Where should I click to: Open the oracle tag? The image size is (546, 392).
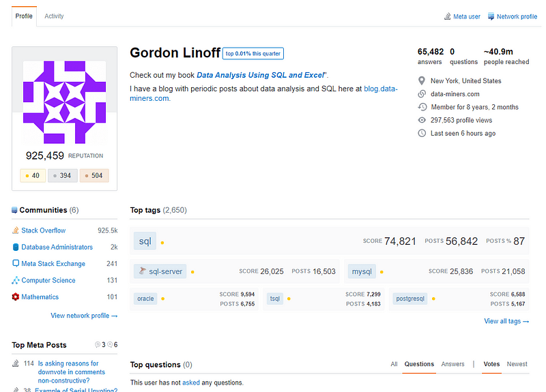click(145, 299)
